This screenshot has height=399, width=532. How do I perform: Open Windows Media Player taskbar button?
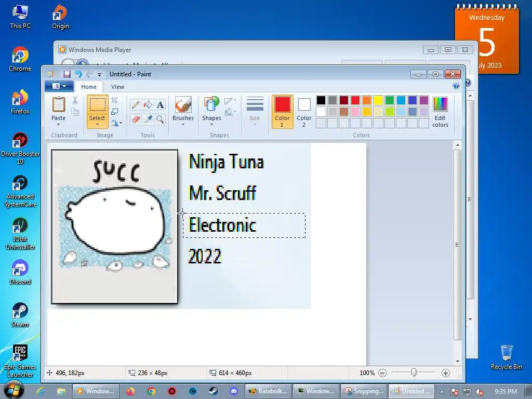click(96, 391)
